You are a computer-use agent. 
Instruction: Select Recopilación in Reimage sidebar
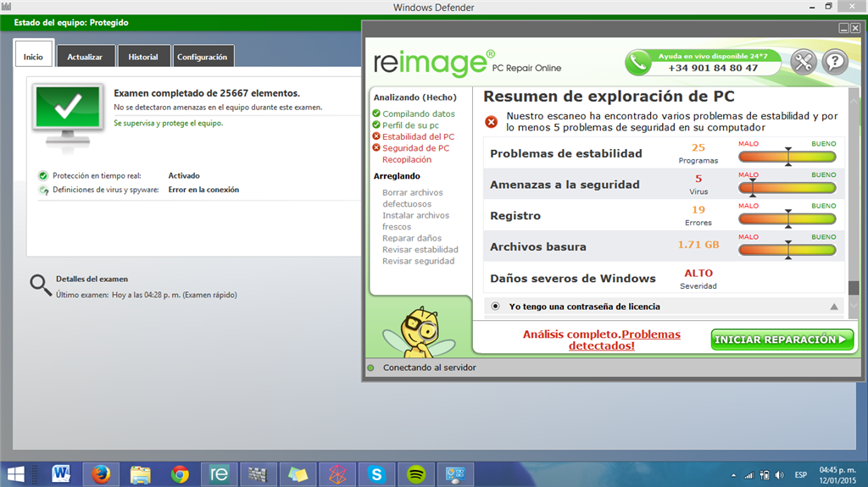pos(407,159)
